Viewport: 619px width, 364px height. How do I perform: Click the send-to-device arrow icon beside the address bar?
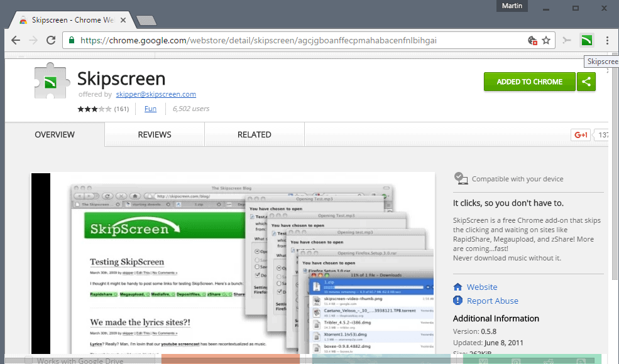click(567, 40)
